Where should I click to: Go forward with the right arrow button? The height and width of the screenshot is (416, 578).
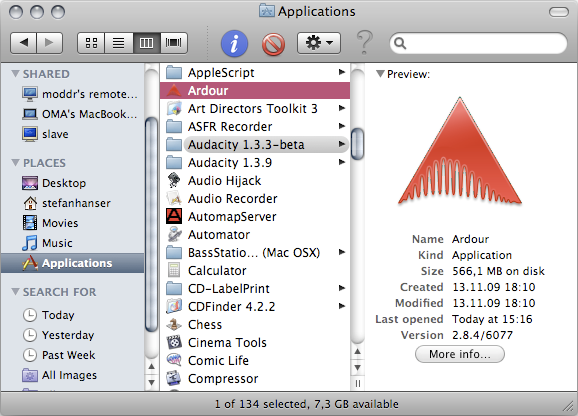(49, 43)
